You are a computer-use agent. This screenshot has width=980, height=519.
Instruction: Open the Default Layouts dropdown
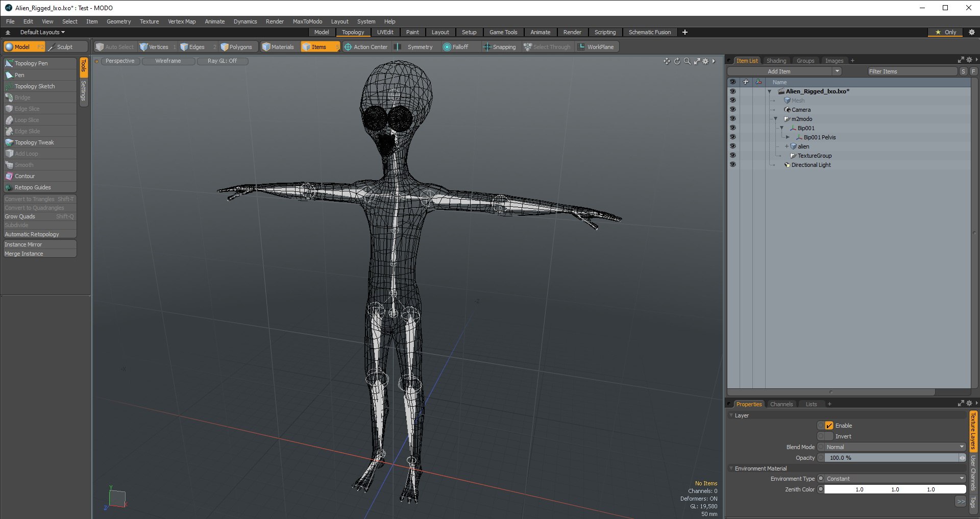click(42, 32)
